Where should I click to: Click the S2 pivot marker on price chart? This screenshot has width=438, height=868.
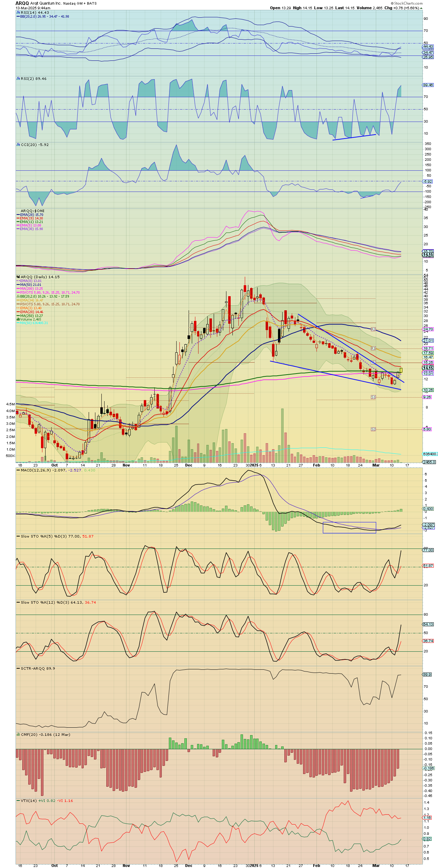click(x=373, y=429)
